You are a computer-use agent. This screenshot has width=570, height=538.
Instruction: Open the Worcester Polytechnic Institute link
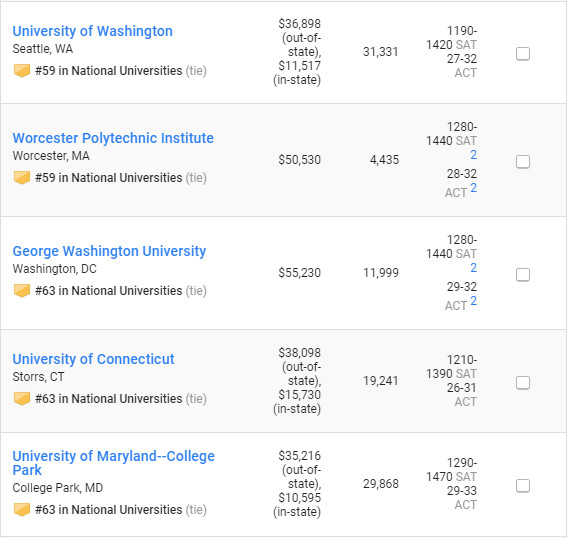pos(113,138)
